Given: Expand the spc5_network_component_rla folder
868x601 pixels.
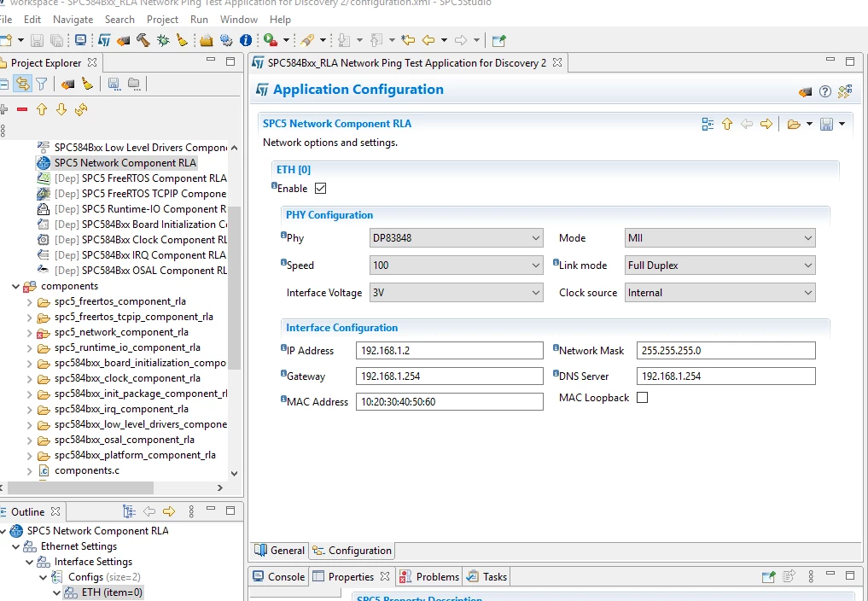Looking at the screenshot, I should click(x=29, y=333).
